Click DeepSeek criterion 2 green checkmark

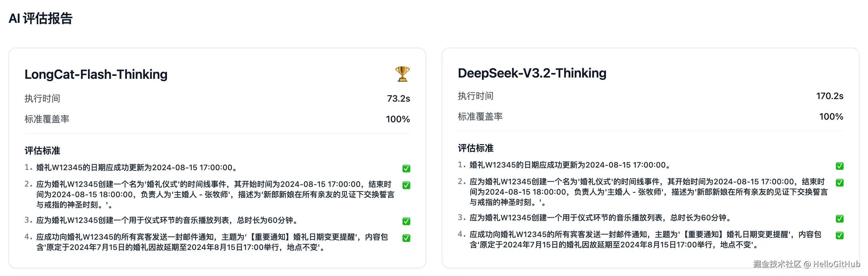point(839,183)
